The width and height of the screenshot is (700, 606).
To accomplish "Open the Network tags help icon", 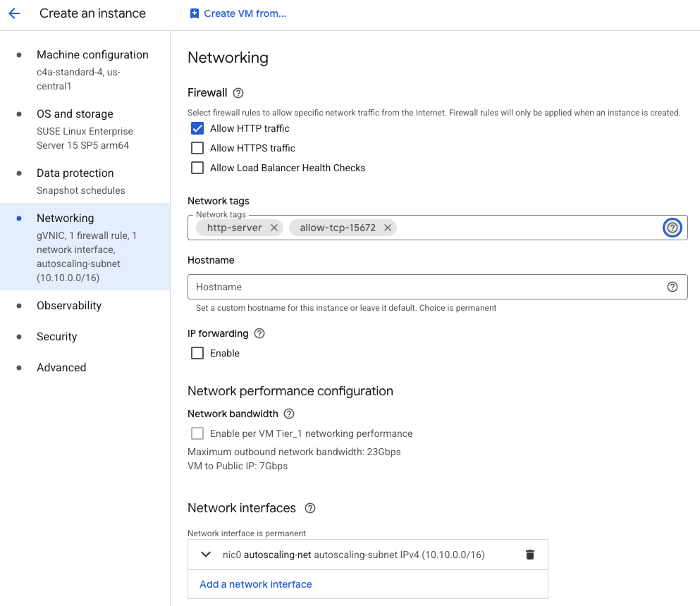I will [672, 228].
